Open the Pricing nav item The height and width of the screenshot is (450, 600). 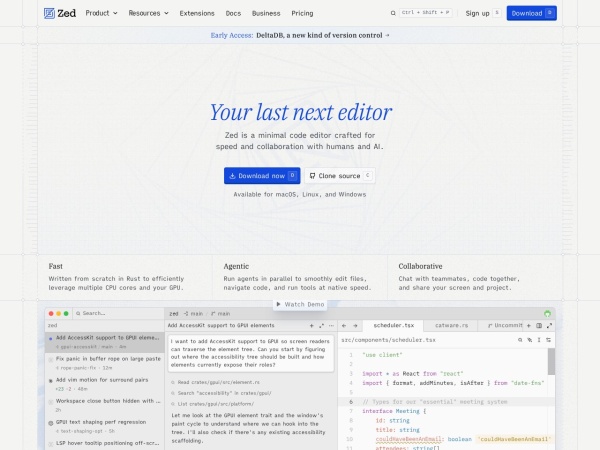[x=302, y=13]
